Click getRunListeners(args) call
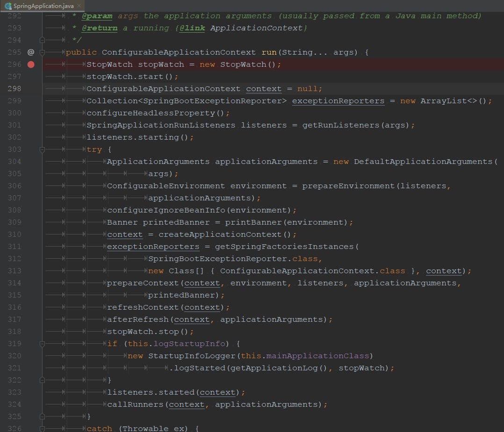This screenshot has width=504, height=432. point(356,125)
